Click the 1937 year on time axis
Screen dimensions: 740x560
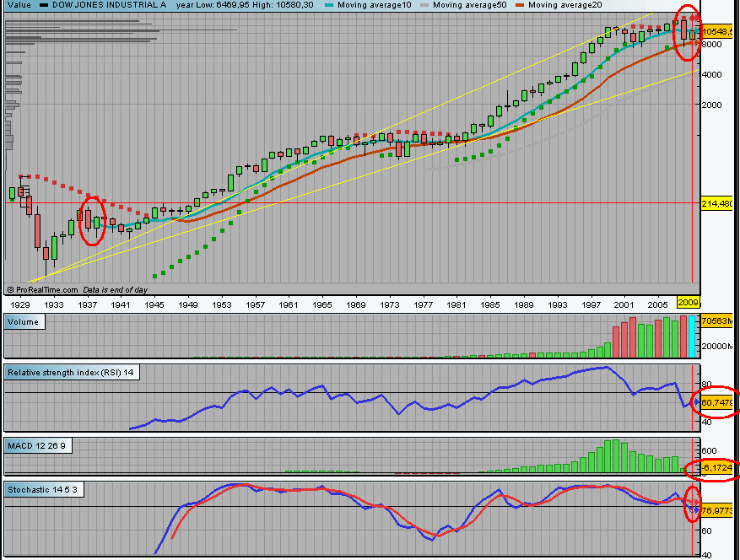tap(87, 304)
